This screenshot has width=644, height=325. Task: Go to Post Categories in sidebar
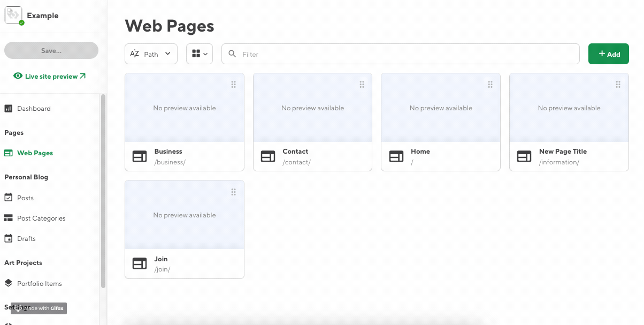[x=41, y=218]
